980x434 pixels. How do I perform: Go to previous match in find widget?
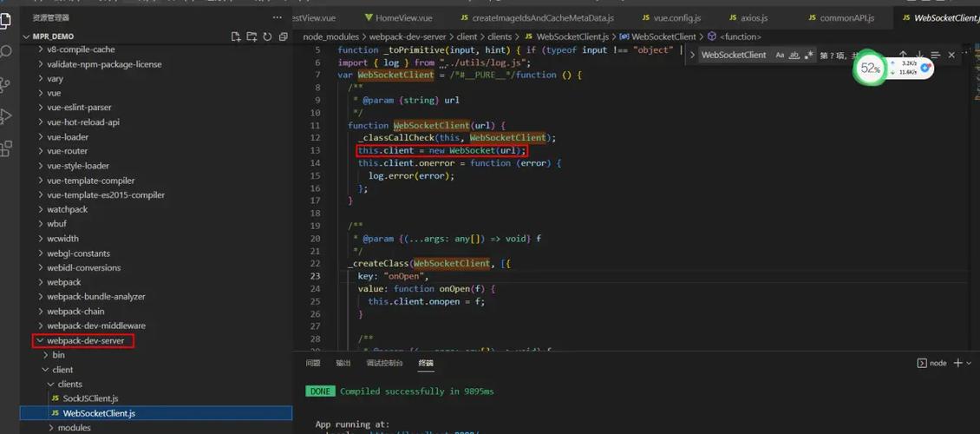tap(903, 55)
